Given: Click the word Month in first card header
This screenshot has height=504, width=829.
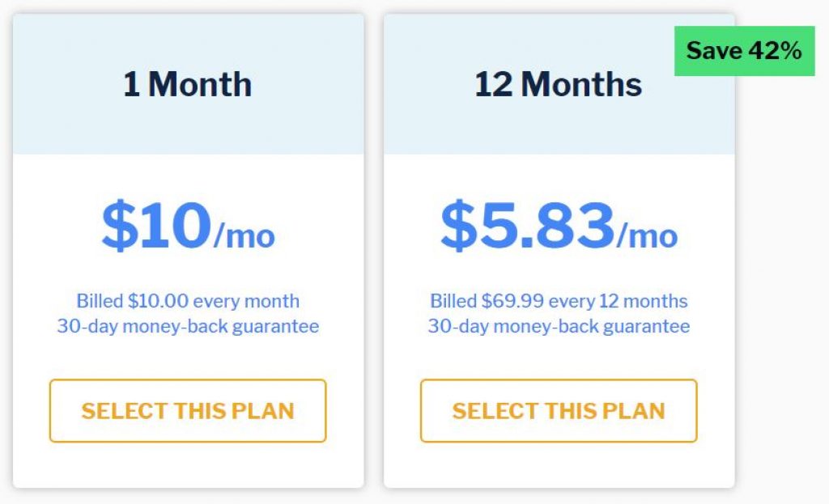Looking at the screenshot, I should 200,84.
